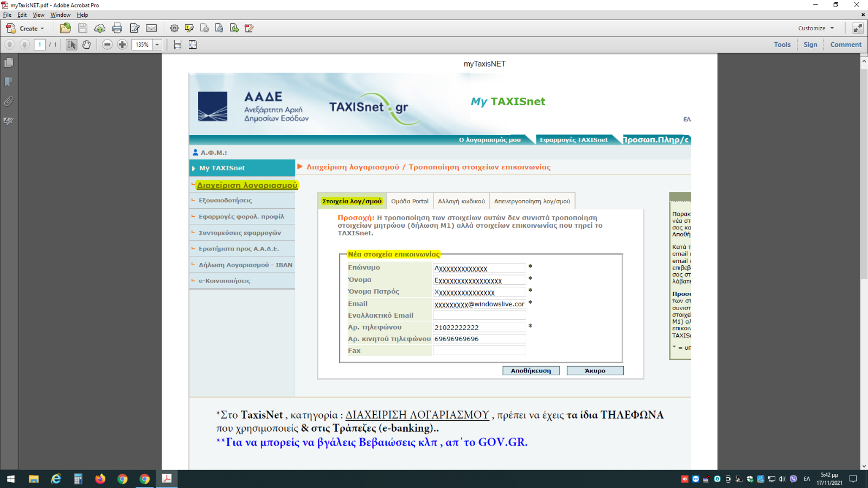Click 'Δήλωση Λογαριασμού - IBAN' text
The image size is (868, 488).
click(245, 265)
